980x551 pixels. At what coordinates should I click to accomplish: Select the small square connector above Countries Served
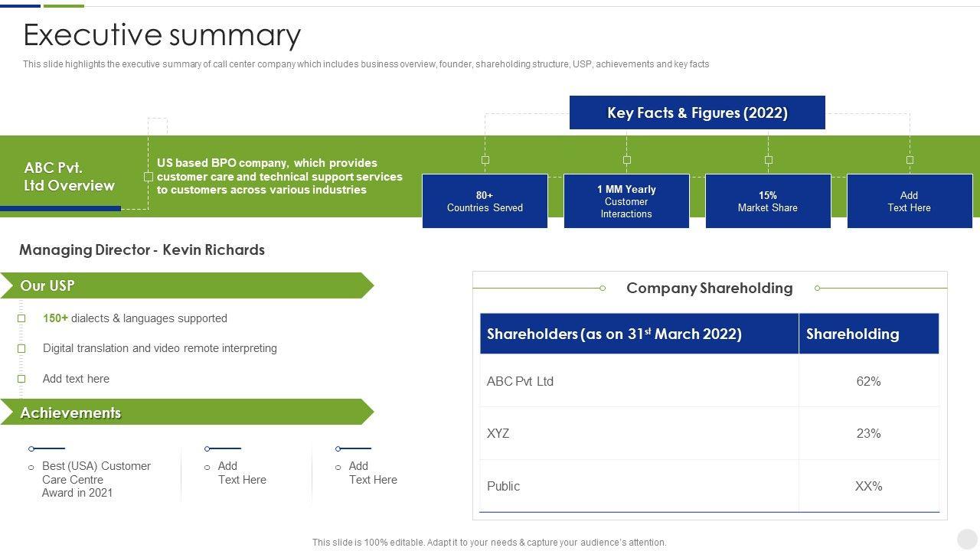tap(485, 160)
